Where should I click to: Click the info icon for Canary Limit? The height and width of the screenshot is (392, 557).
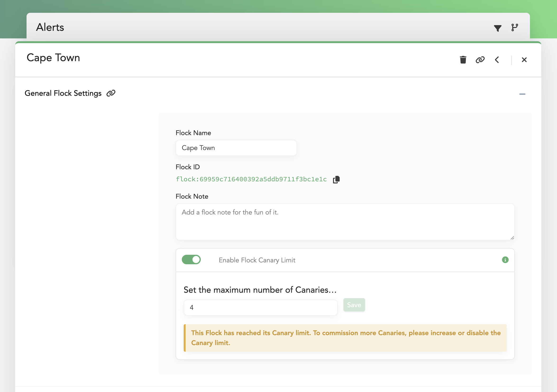click(505, 260)
